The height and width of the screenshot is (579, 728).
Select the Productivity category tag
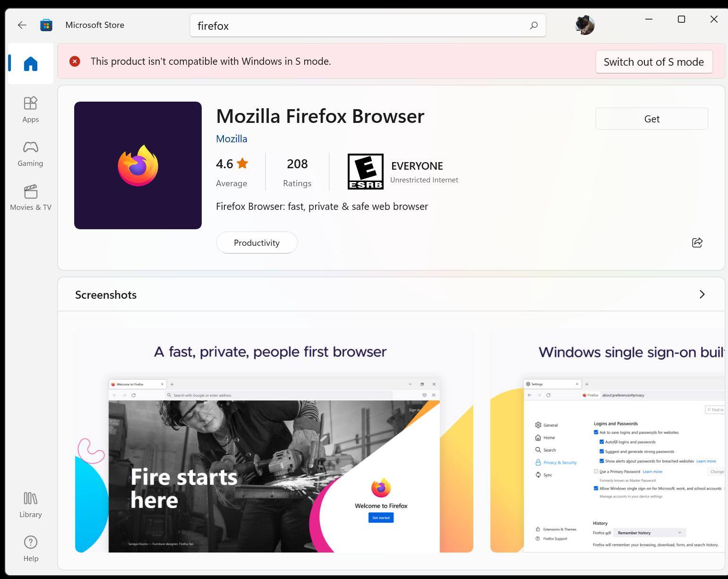257,242
